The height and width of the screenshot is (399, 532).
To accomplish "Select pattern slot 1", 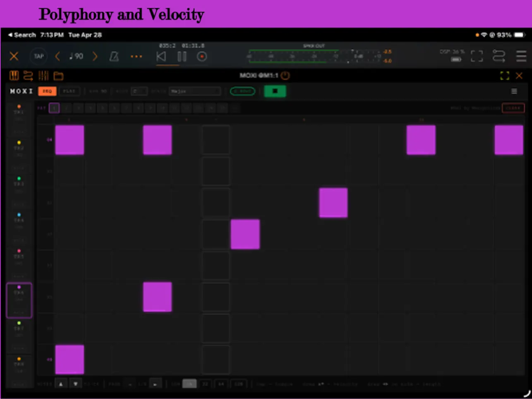I will [x=54, y=108].
